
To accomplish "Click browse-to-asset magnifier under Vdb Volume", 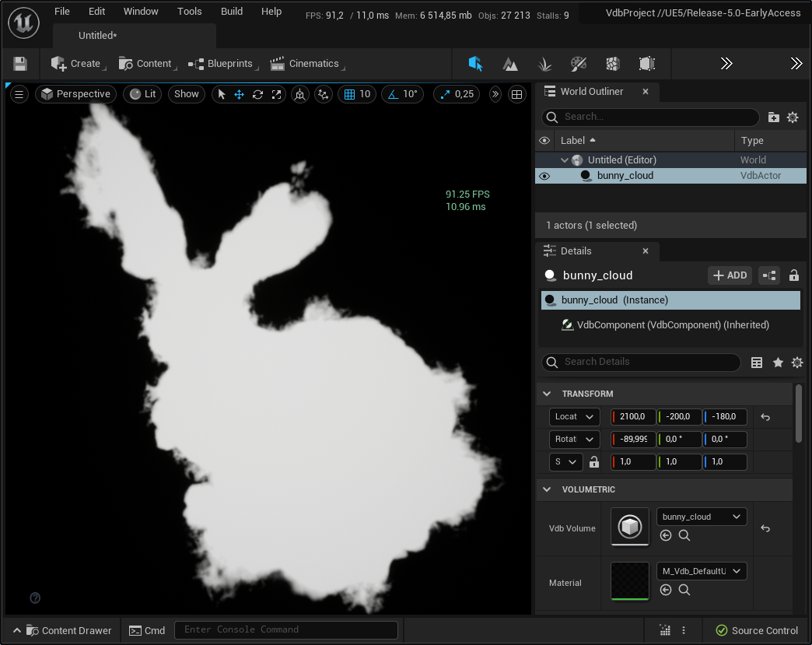I will [x=684, y=535].
